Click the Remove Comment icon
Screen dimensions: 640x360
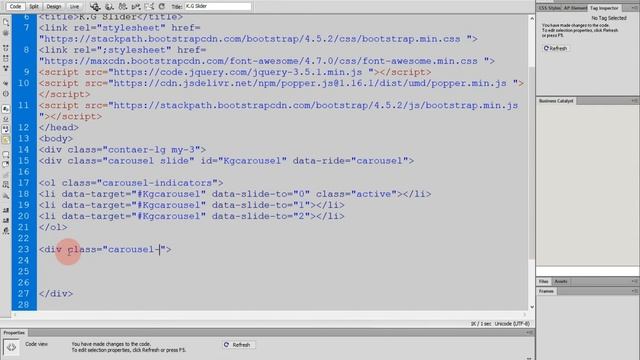(x=6, y=164)
